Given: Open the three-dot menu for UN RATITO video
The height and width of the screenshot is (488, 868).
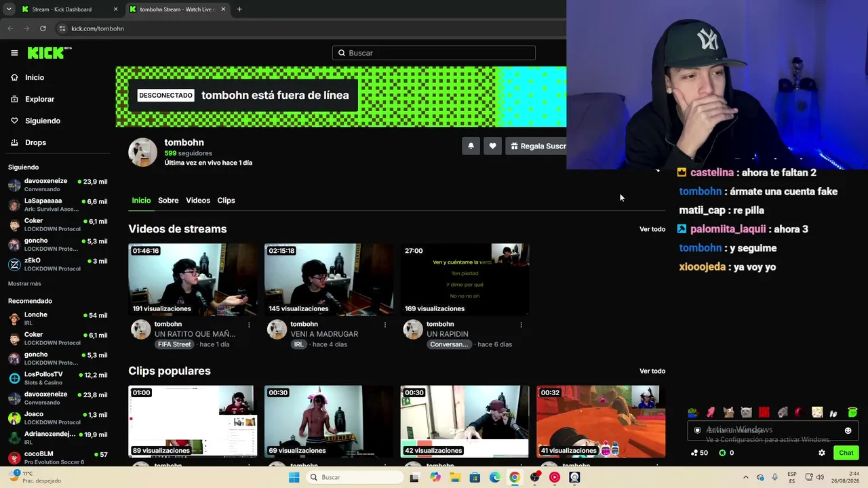Looking at the screenshot, I should pos(249,325).
